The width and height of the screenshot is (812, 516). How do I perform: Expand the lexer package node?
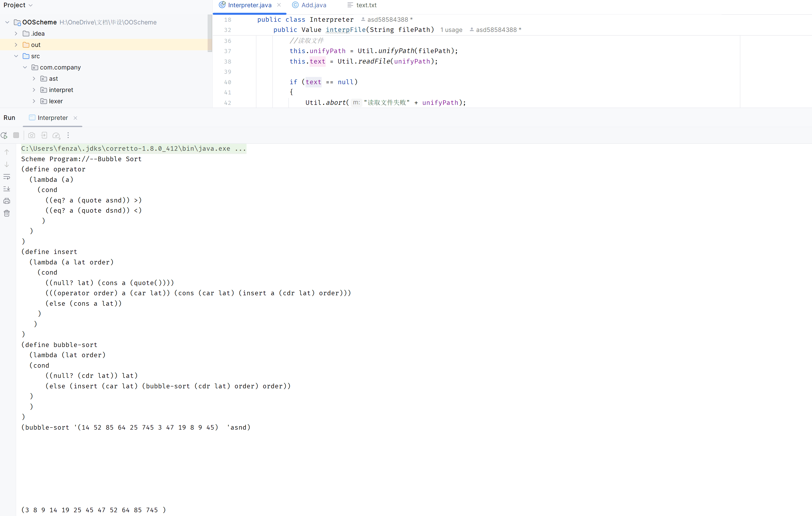(34, 101)
